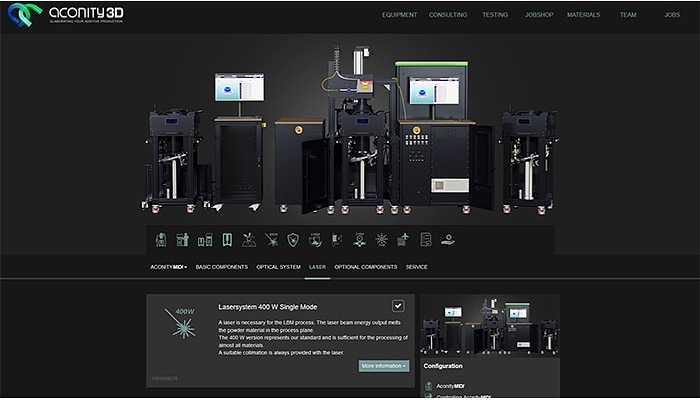The width and height of the screenshot is (700, 400).
Task: Select the Laser tab
Action: (x=317, y=267)
